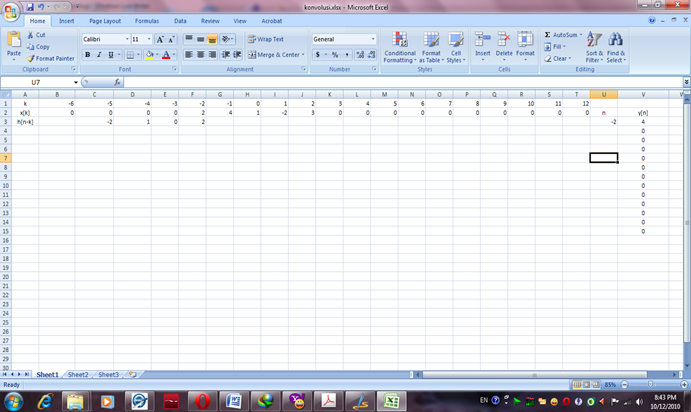Viewport: 691px width, 412px height.
Task: Expand the formula bar
Action: [x=686, y=82]
